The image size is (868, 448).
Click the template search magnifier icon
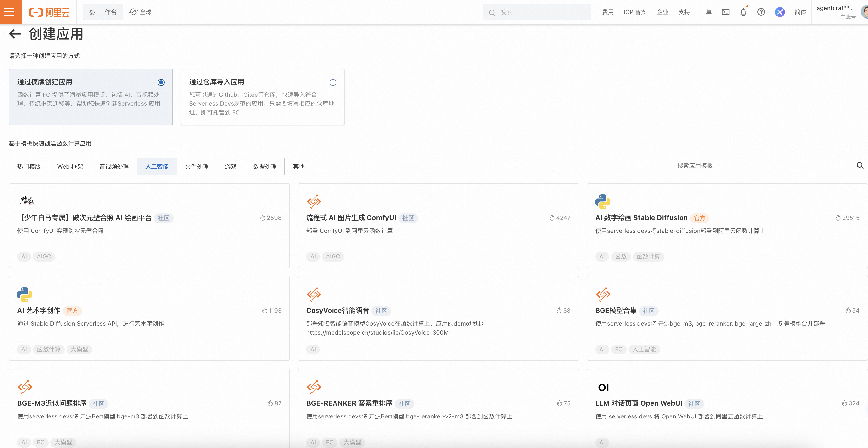[x=860, y=165]
